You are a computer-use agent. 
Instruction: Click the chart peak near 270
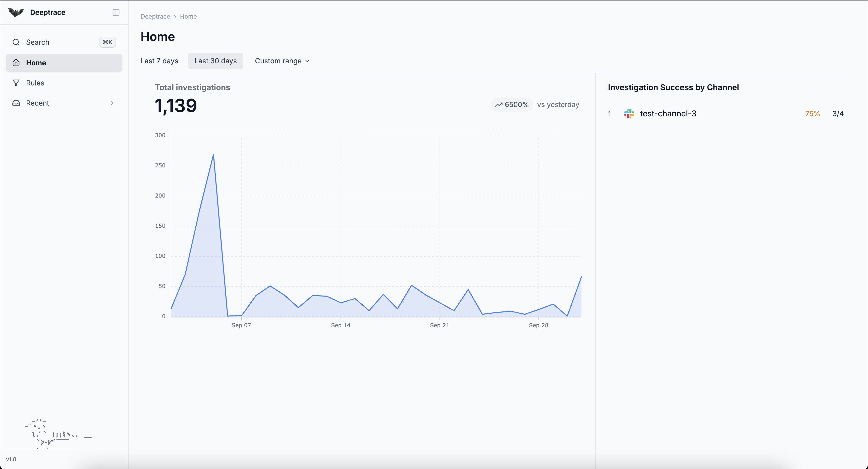213,155
